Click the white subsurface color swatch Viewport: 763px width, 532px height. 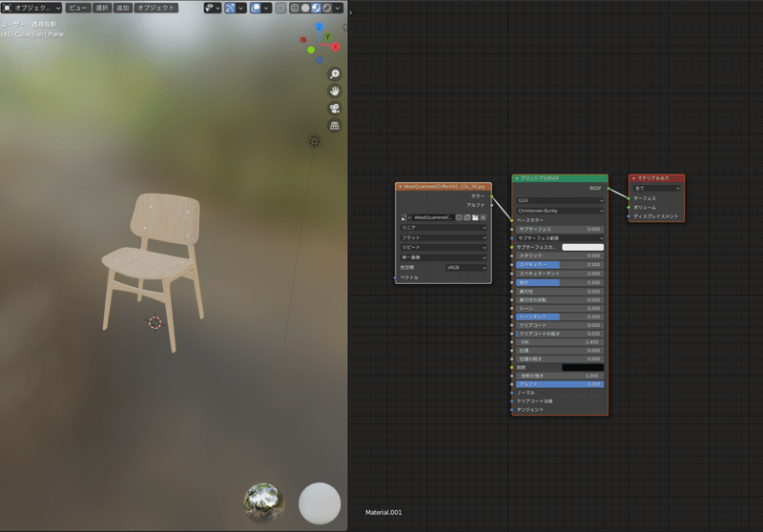pos(583,247)
